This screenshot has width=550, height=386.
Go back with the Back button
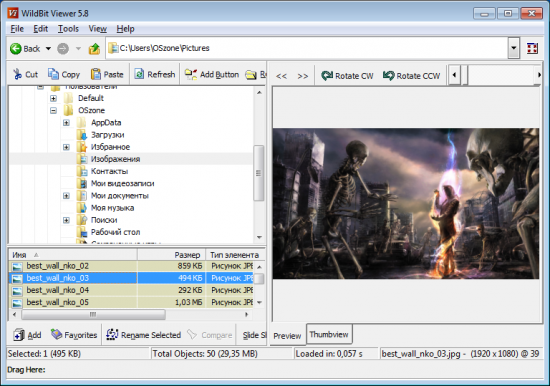[x=25, y=48]
